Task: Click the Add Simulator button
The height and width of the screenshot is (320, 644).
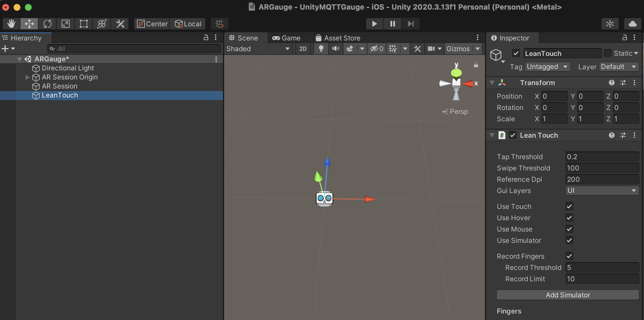Action: pos(568,295)
